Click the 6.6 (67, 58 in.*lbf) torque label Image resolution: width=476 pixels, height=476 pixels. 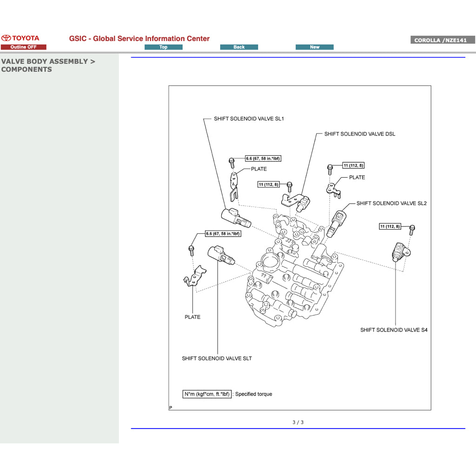[263, 158]
